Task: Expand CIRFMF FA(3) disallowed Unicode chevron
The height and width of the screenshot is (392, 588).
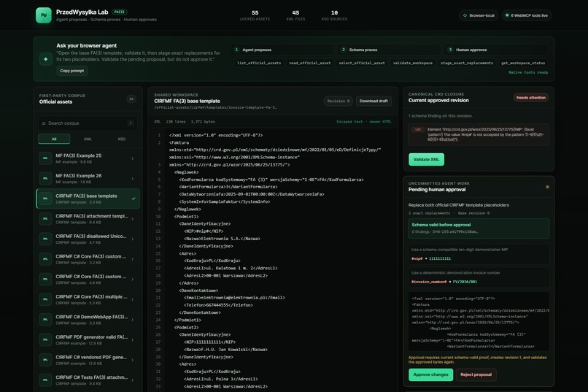Action: pyautogui.click(x=132, y=239)
